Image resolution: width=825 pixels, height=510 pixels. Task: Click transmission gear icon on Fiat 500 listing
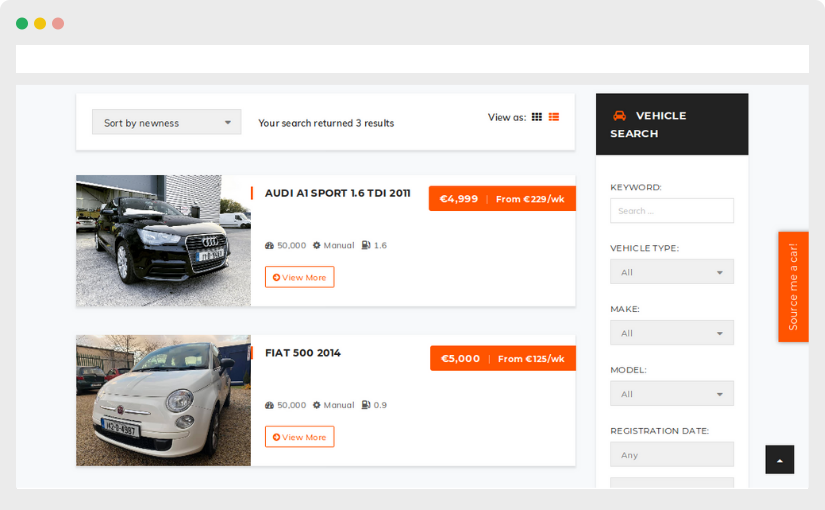coord(316,405)
